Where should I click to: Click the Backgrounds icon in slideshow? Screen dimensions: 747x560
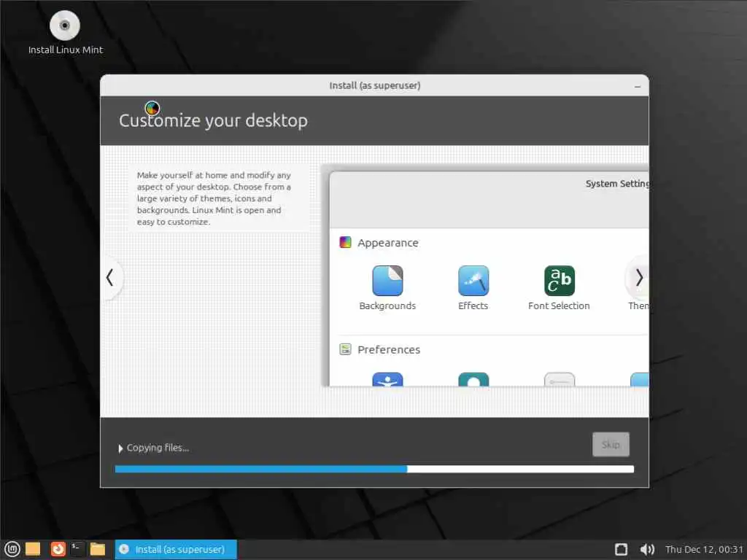[x=387, y=281]
